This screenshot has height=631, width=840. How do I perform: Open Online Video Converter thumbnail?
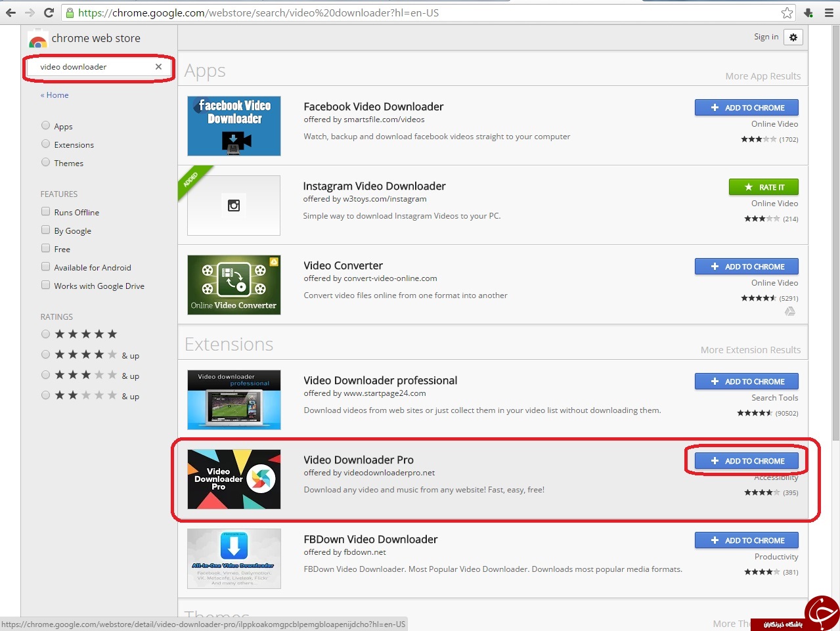(234, 285)
